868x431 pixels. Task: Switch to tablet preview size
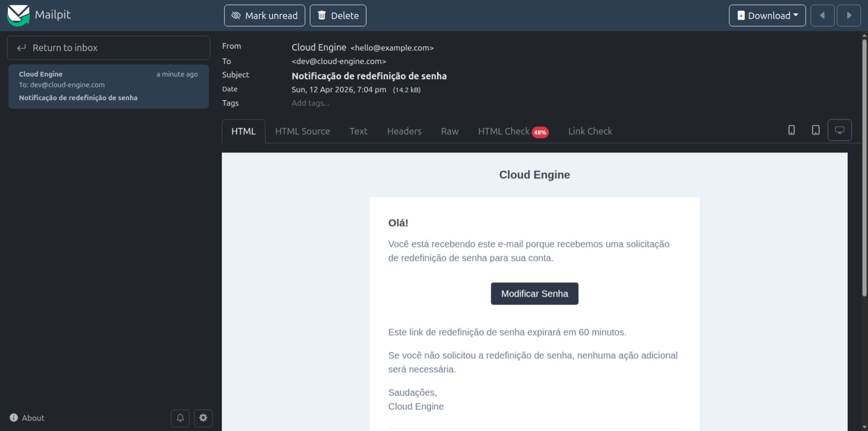coord(816,130)
